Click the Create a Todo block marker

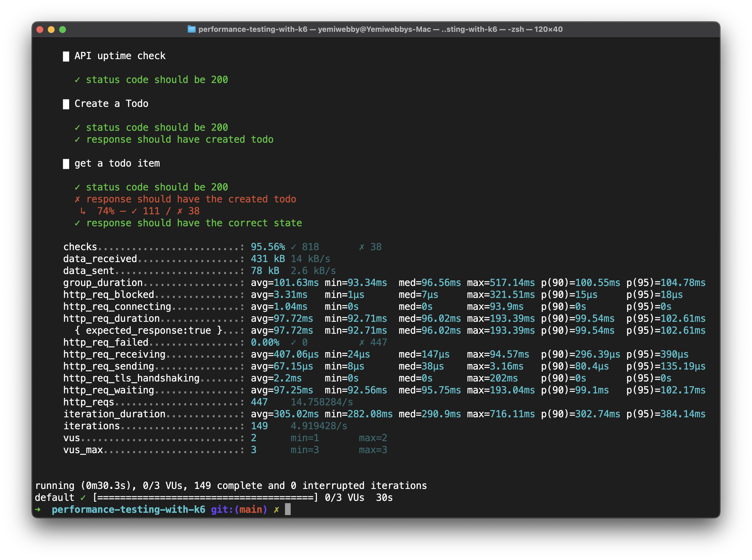67,104
